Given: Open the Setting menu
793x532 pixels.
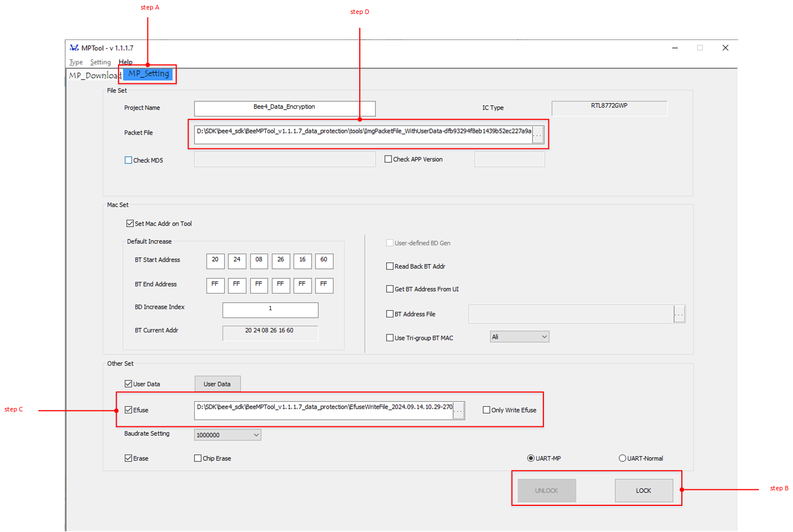Looking at the screenshot, I should 100,62.
